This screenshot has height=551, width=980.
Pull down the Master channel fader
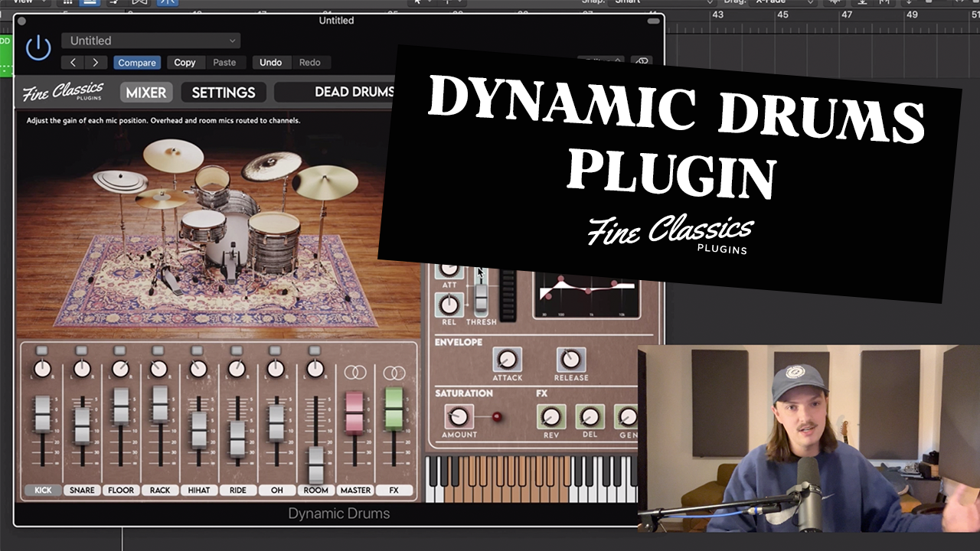(354, 413)
